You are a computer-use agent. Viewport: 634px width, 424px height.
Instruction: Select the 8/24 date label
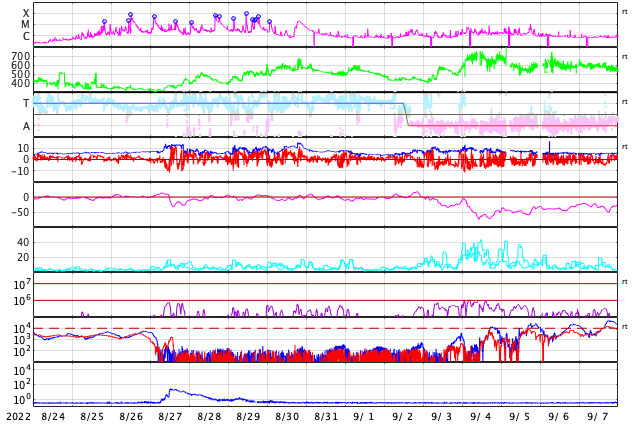coord(53,416)
